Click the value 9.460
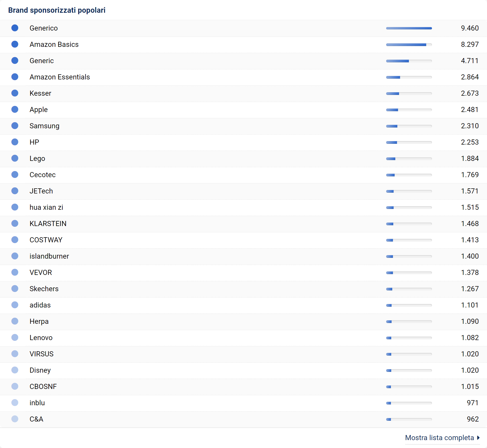Screen dimensions: 487x448 pos(470,28)
